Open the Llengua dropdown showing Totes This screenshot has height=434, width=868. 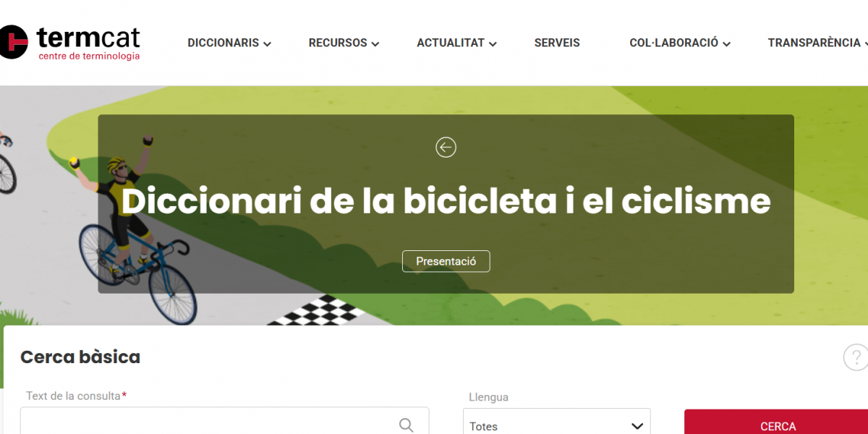tap(557, 422)
